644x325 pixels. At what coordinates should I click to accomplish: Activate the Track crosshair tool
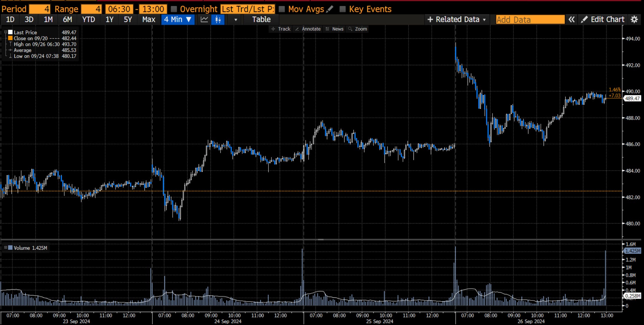pos(281,29)
